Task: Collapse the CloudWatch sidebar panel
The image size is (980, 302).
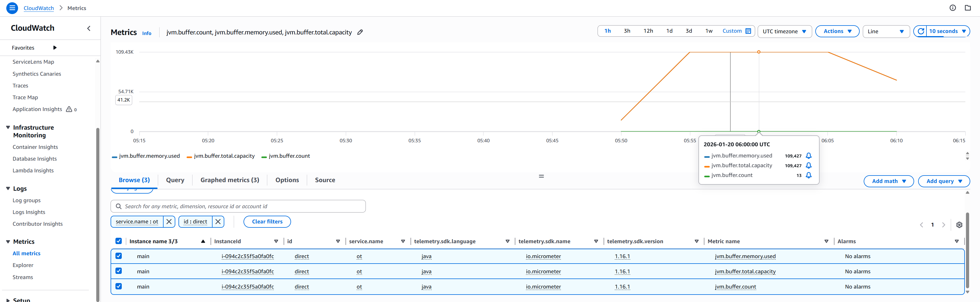Action: (x=89, y=28)
